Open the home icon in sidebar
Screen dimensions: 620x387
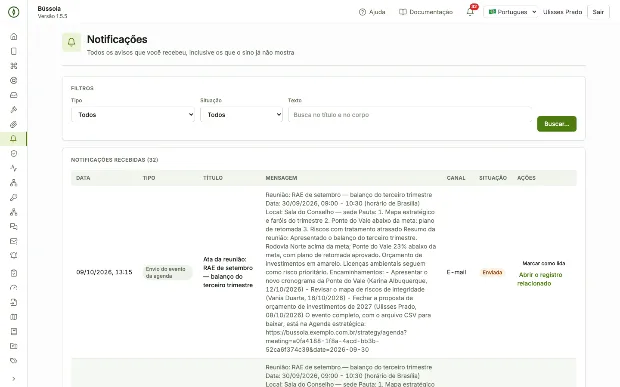coord(13,36)
